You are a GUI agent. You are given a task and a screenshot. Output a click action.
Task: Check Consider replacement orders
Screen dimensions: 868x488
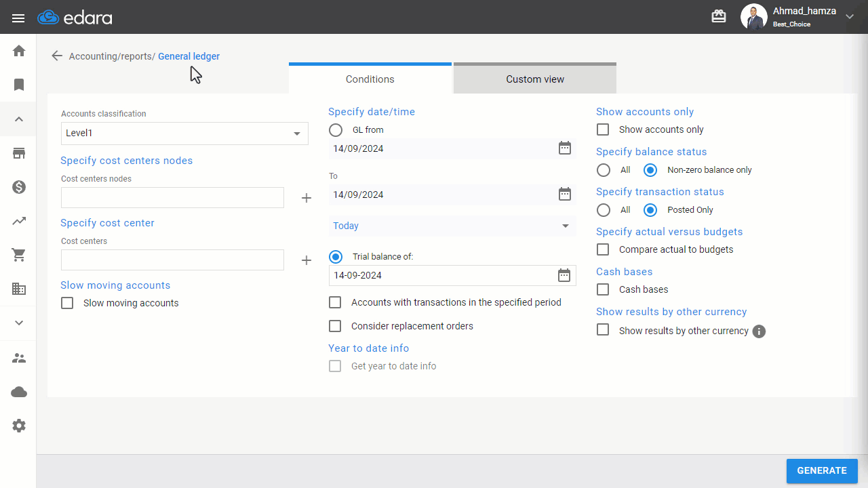coord(335,326)
